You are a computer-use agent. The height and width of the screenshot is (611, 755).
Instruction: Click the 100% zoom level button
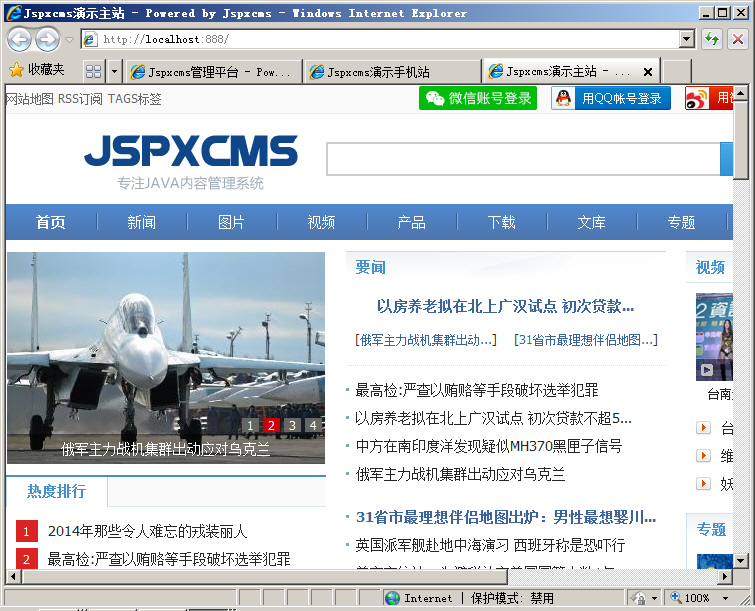[690, 598]
